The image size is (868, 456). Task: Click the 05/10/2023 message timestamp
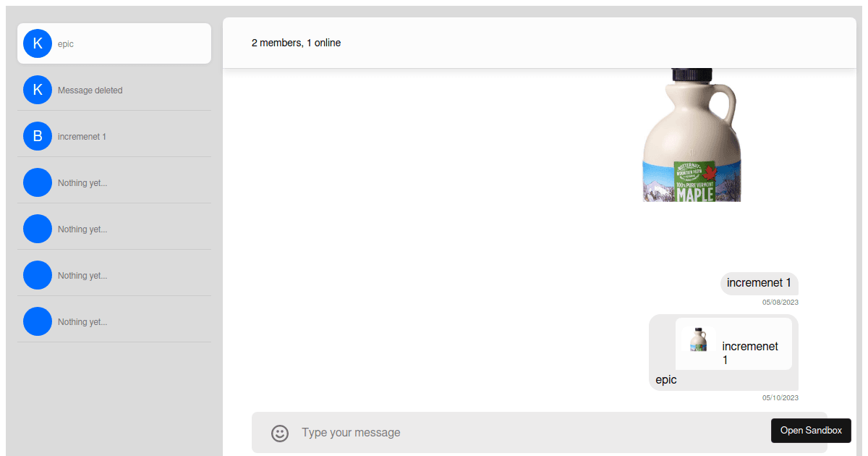point(780,398)
